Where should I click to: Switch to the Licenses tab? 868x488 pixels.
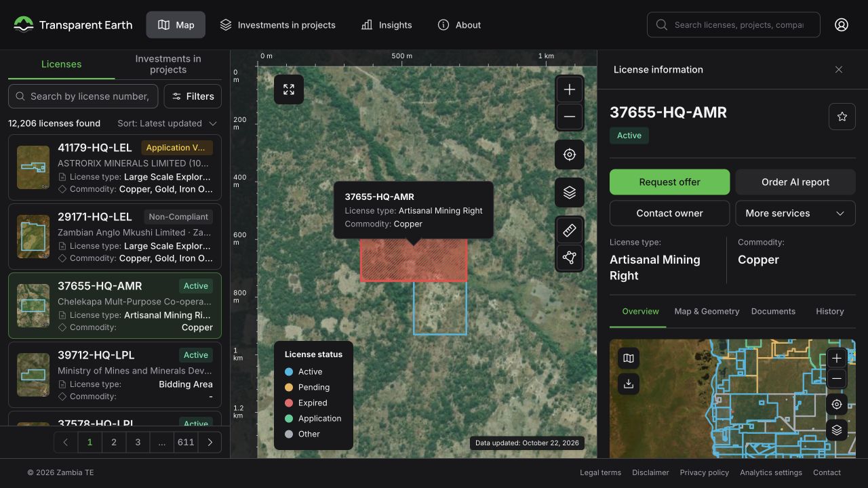click(x=61, y=64)
